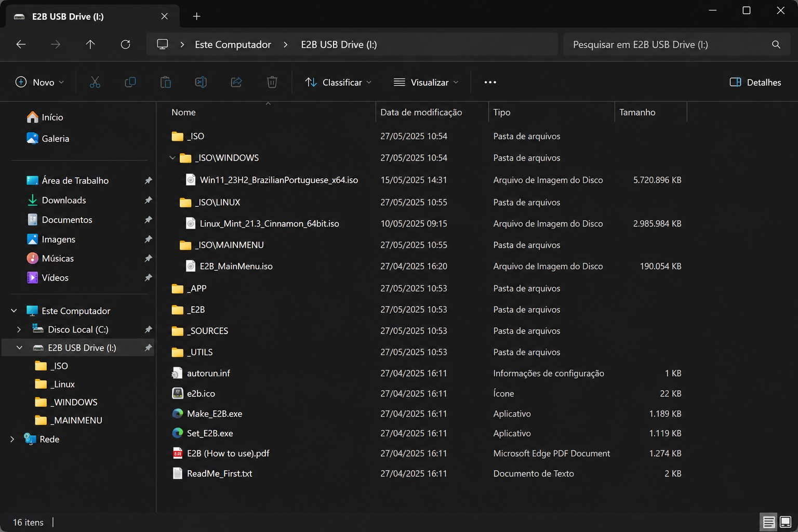Collapse E2B USB Drive (I:) tree node
Image resolution: width=798 pixels, height=532 pixels.
(19, 348)
